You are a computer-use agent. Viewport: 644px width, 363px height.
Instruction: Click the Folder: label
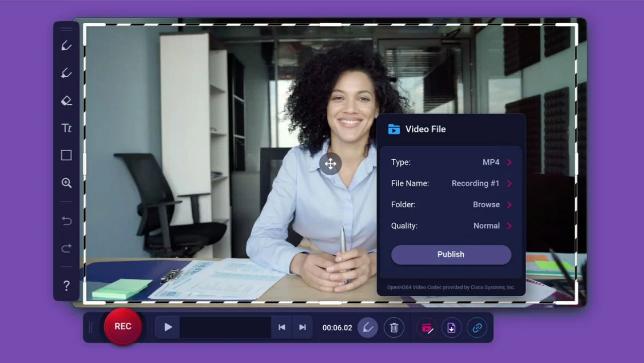403,205
